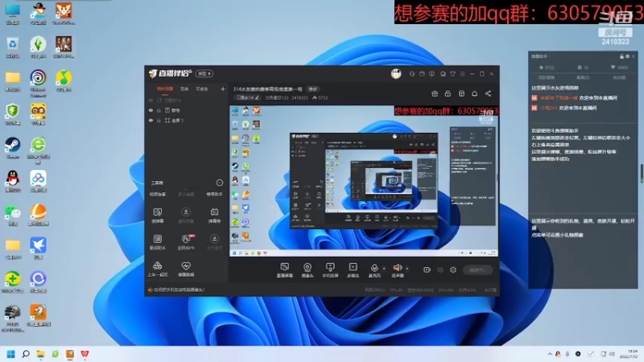
Task: Expand microphone options arrow
Action: 384,269
